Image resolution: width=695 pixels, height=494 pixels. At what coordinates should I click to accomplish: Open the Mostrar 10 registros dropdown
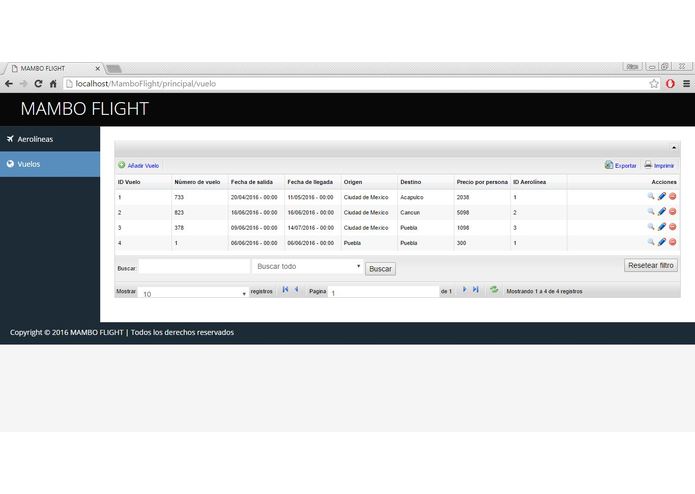[x=193, y=293]
